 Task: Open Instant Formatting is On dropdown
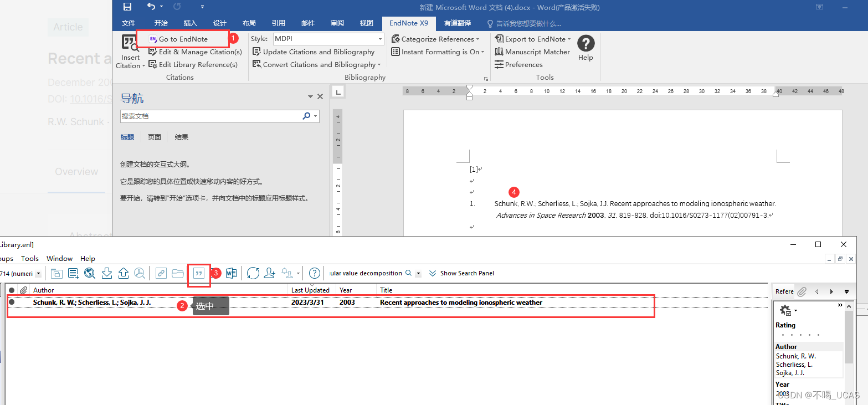click(x=438, y=52)
